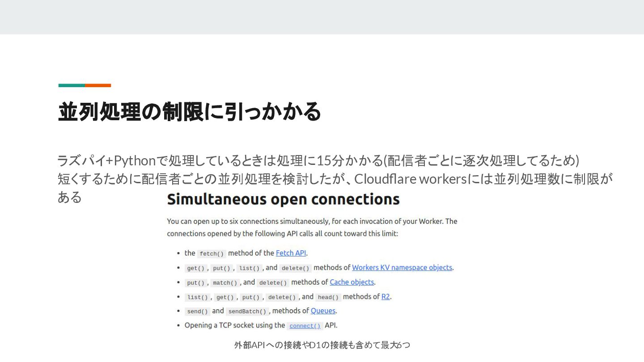Click the sentence beginning 'You can open up to six'
Image resolution: width=644 pixels, height=362 pixels.
point(312,227)
